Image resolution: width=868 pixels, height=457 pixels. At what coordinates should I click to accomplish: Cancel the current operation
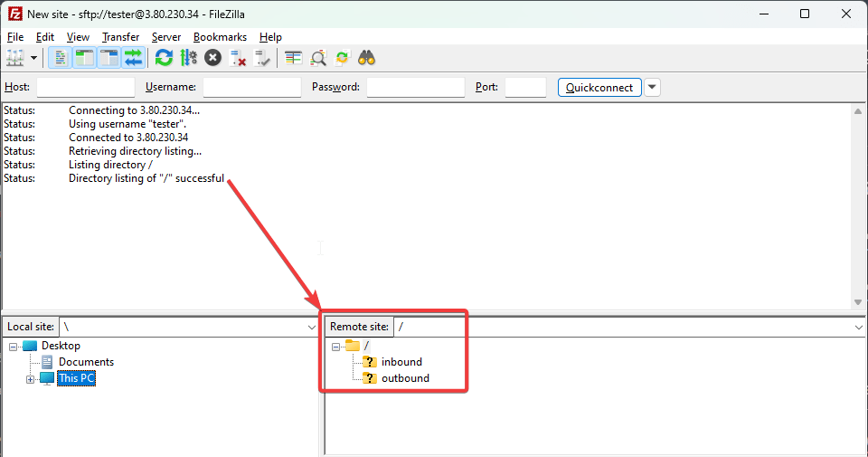212,58
